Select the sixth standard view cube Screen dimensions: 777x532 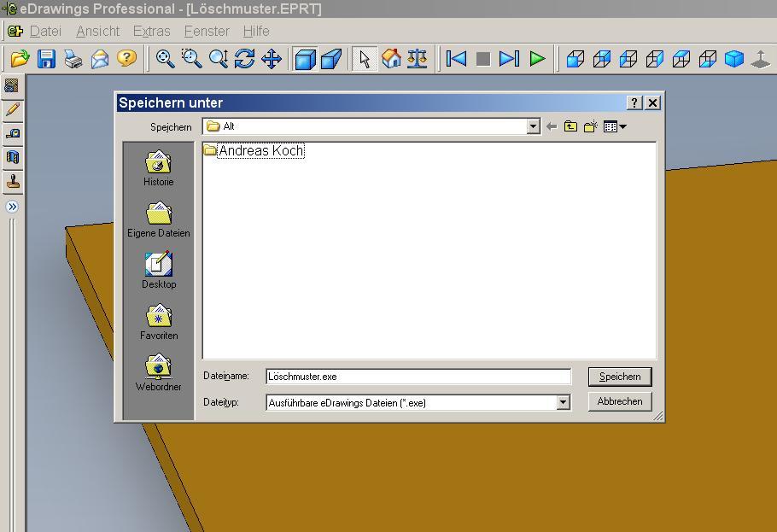[x=708, y=59]
